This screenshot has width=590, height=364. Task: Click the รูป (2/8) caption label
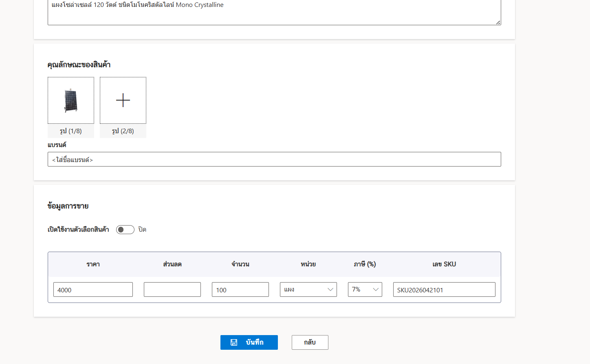click(123, 131)
